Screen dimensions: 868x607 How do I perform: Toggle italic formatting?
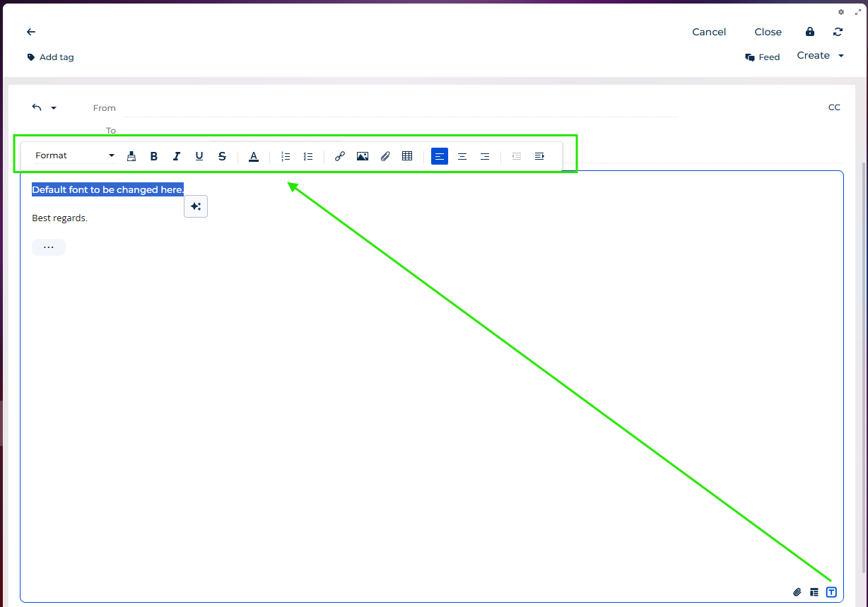tap(177, 156)
